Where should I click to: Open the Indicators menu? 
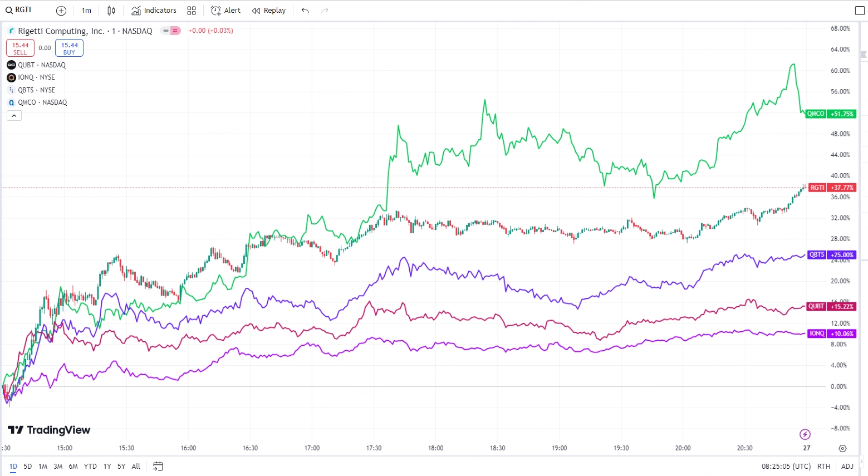click(x=154, y=11)
